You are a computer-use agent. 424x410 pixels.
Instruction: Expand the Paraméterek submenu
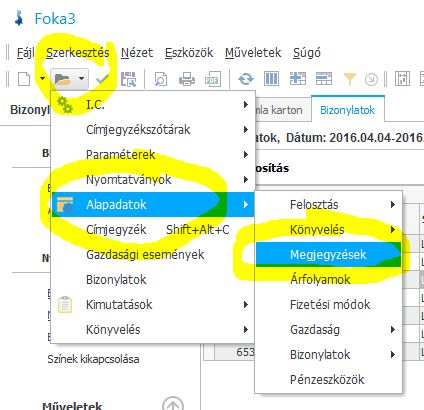click(x=153, y=155)
